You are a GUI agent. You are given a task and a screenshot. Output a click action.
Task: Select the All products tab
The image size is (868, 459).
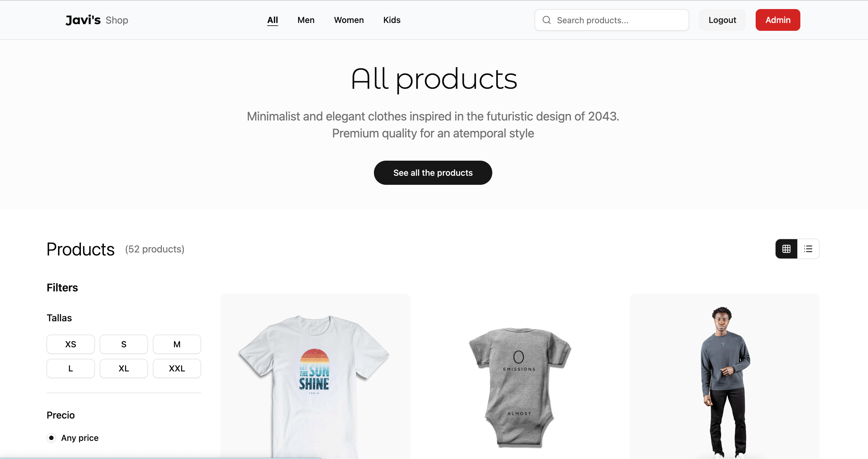tap(273, 20)
